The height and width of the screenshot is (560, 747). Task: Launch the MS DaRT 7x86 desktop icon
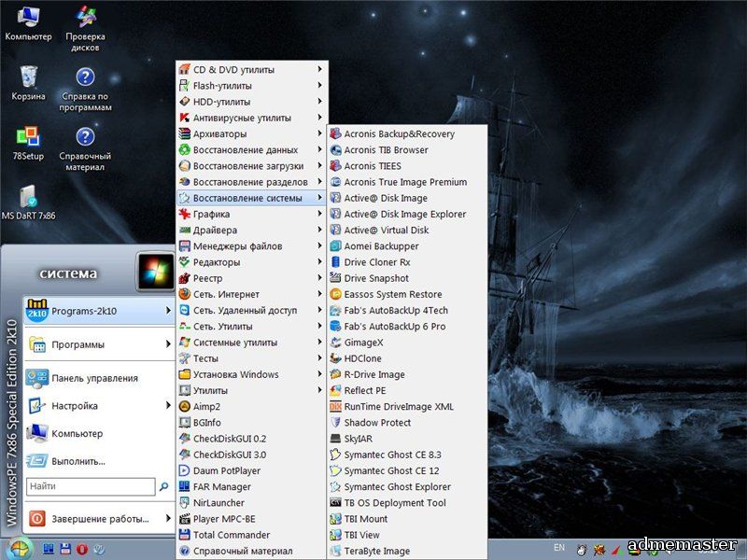coord(28,203)
